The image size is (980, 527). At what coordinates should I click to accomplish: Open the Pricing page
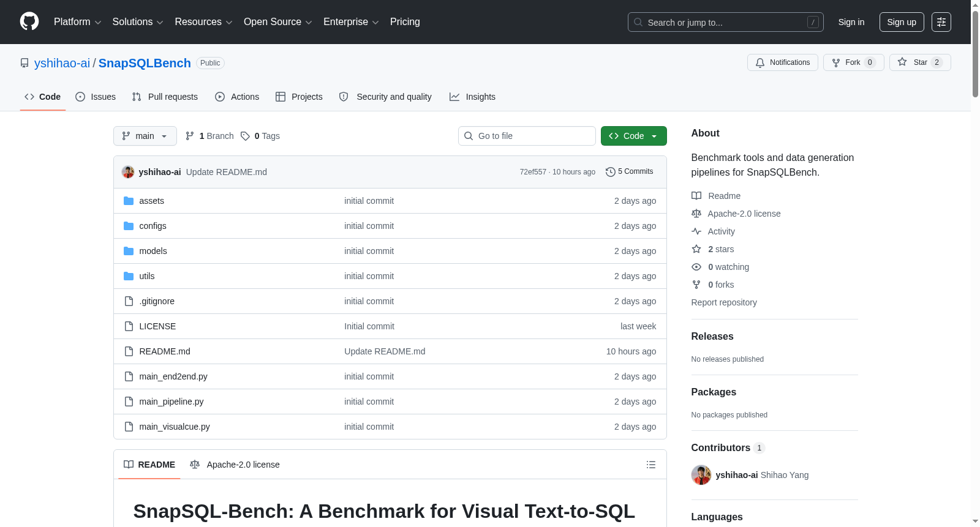(405, 22)
